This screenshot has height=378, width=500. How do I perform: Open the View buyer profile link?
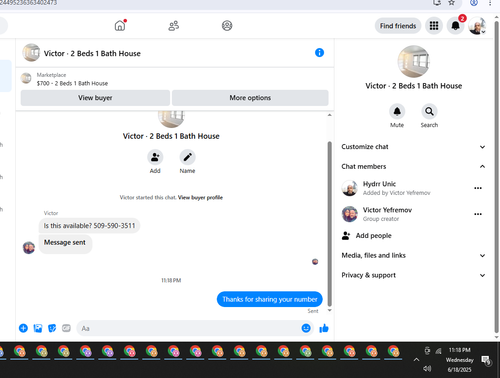point(200,198)
